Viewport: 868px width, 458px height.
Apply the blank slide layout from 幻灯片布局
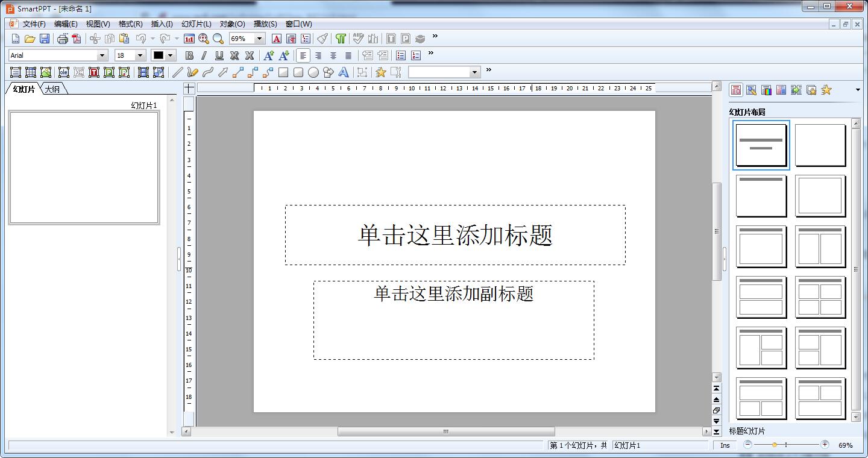tap(820, 145)
